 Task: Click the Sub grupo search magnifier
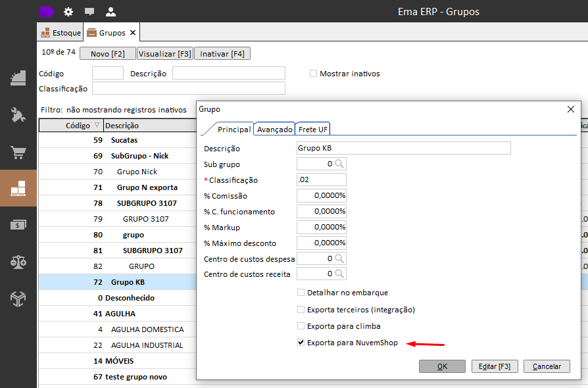(339, 164)
